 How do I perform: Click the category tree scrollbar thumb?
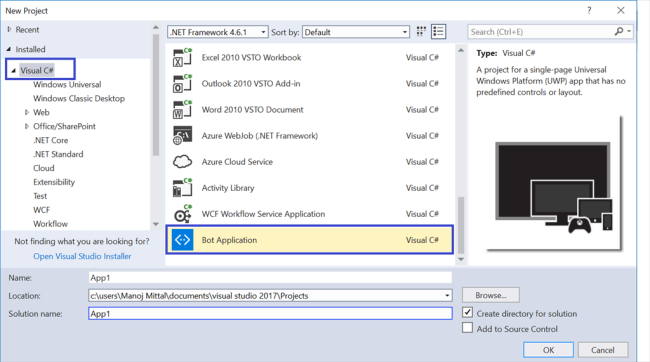tap(156, 95)
